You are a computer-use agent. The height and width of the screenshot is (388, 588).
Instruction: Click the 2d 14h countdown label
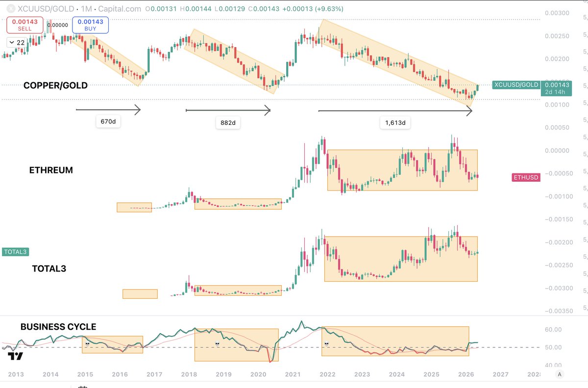[x=557, y=92]
